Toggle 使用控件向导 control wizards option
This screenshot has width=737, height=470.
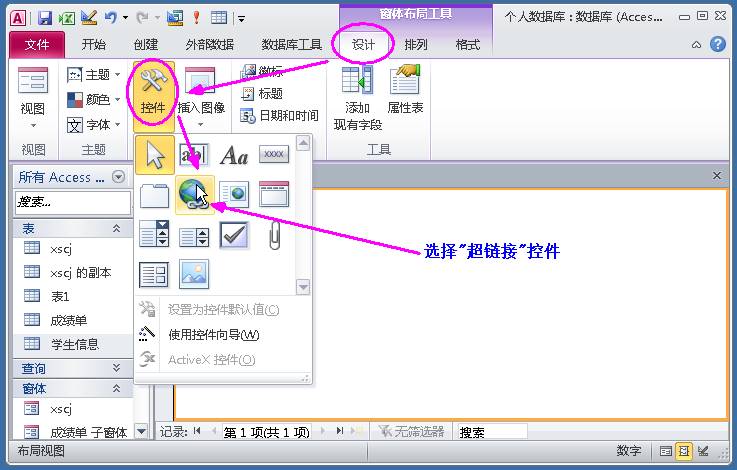213,335
